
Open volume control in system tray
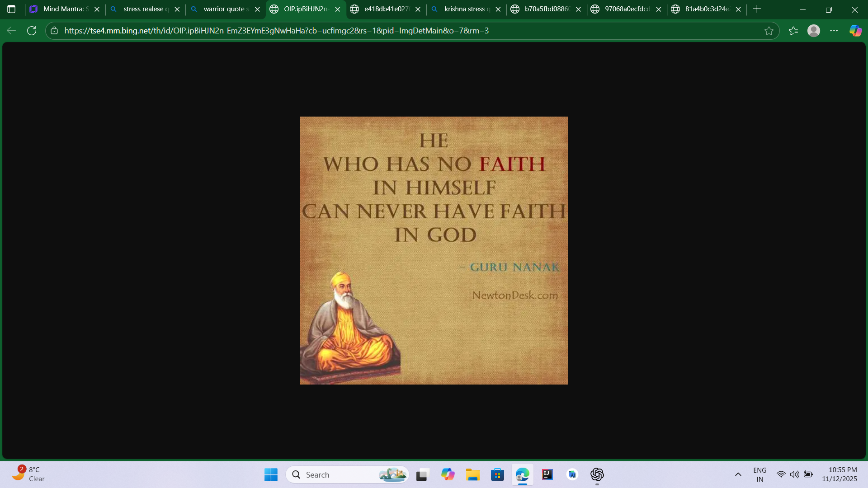coord(794,474)
